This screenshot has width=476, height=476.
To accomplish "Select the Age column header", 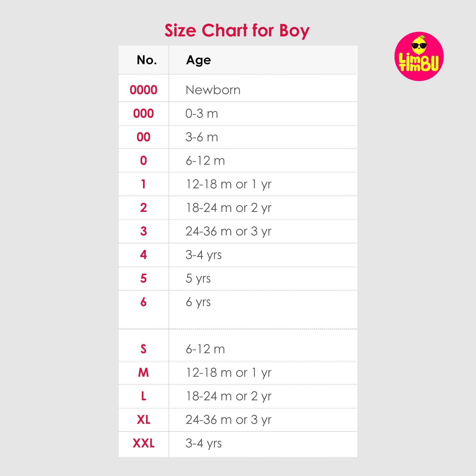I will 199,60.
